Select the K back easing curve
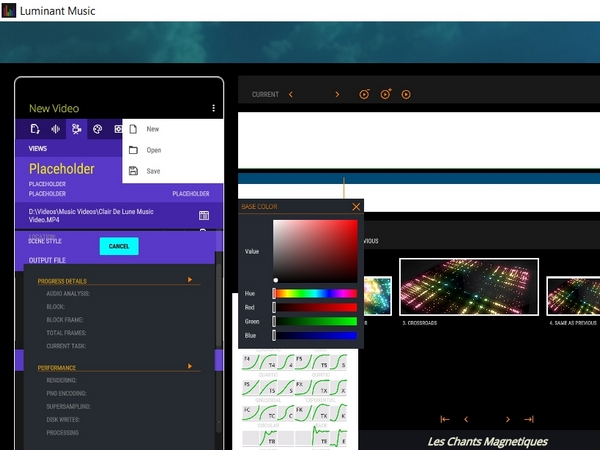600x450 pixels. [338, 413]
